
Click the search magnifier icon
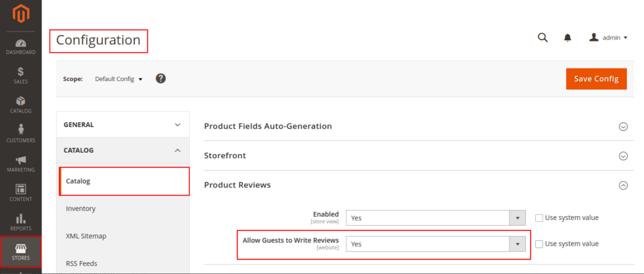(542, 38)
